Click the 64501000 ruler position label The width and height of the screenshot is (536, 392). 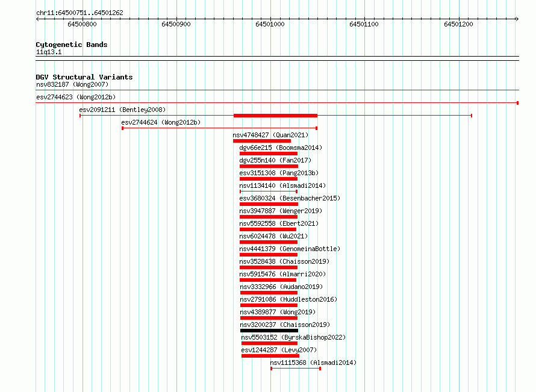(270, 24)
